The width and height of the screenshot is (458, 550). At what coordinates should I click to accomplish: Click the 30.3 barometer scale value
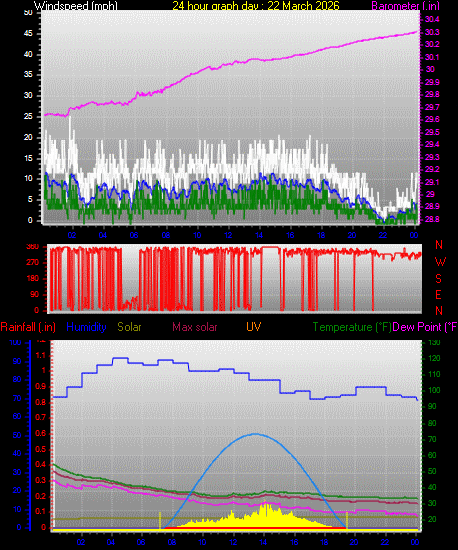tap(432, 32)
